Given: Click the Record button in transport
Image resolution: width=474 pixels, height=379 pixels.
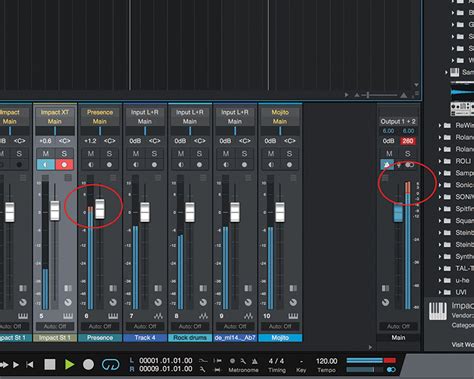Looking at the screenshot, I should (88, 364).
